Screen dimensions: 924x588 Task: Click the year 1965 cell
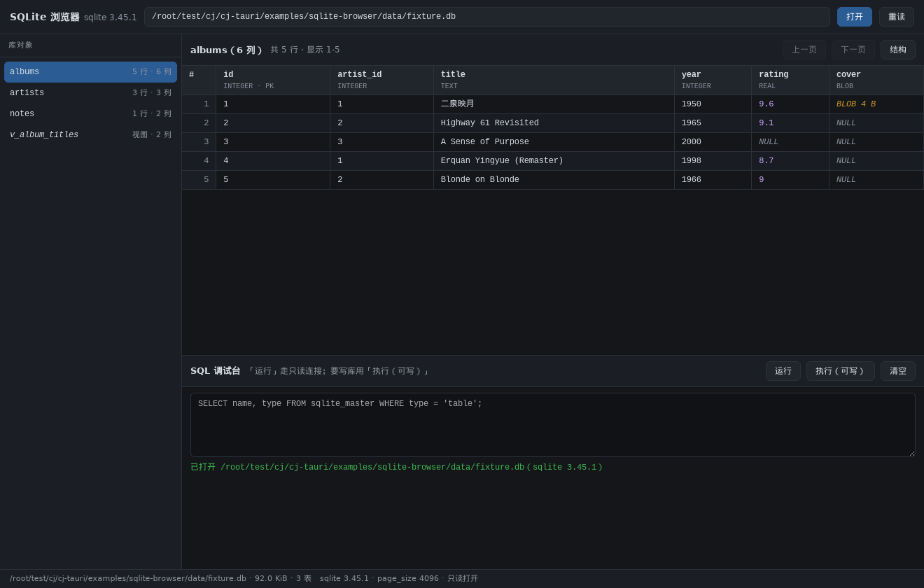pos(713,123)
